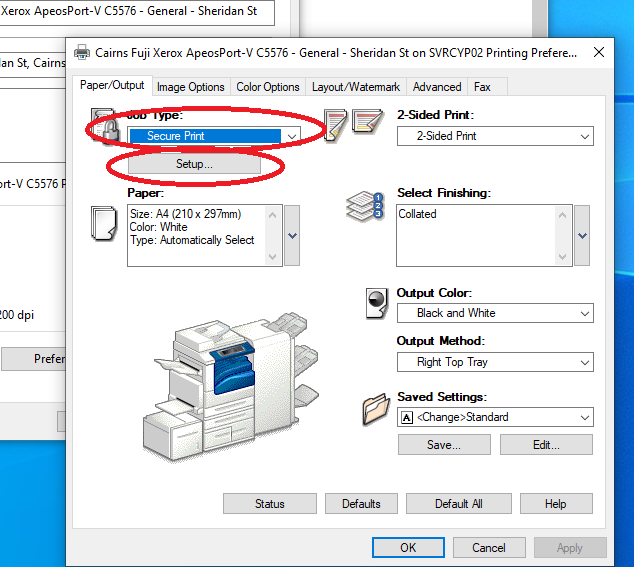Open the 2-Sided Print dropdown
This screenshot has height=567, width=634.
tap(495, 136)
